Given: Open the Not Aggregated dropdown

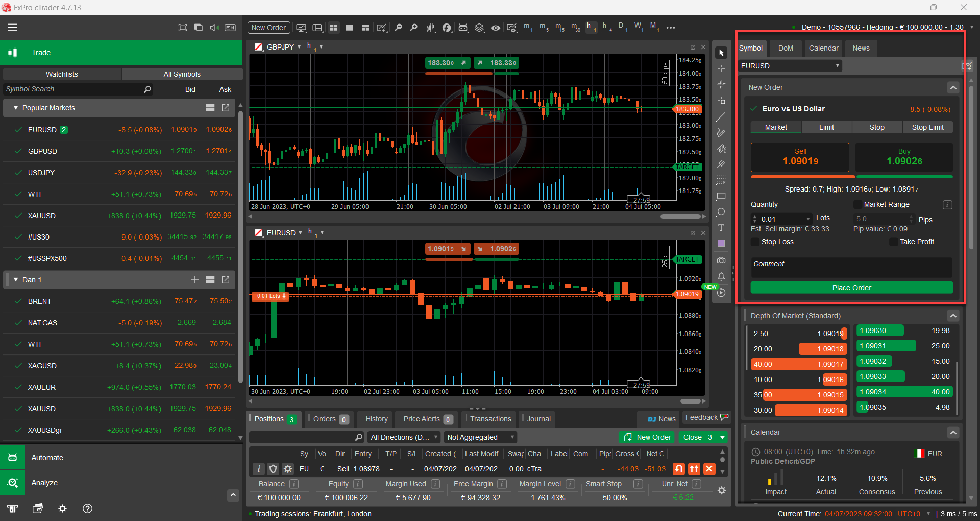Looking at the screenshot, I should pyautogui.click(x=480, y=437).
